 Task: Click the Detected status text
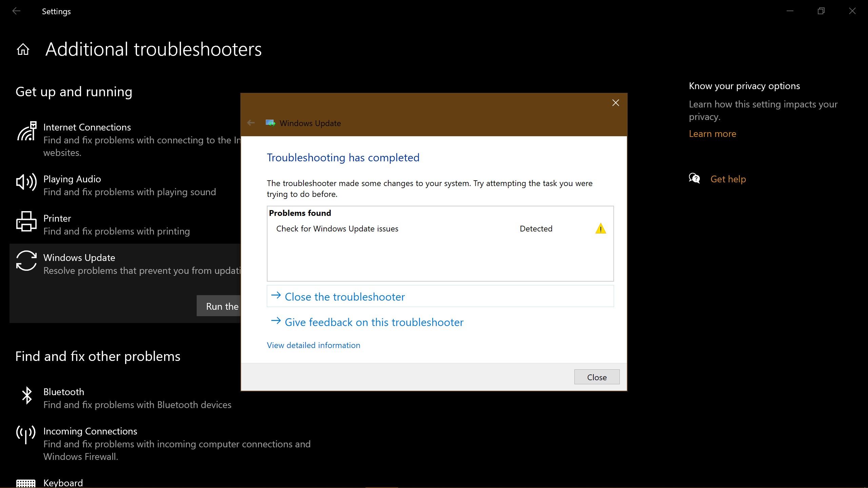click(x=536, y=229)
